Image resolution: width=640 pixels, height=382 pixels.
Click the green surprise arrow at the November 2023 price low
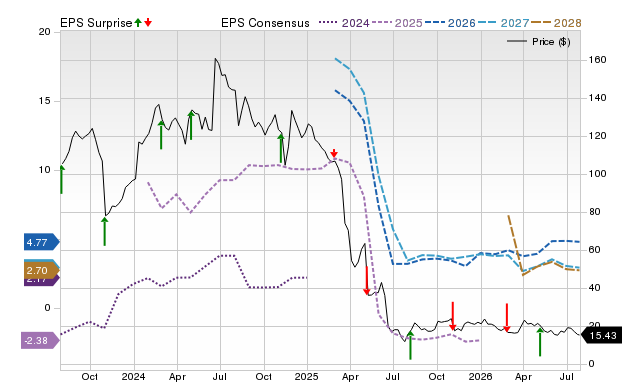click(x=104, y=231)
